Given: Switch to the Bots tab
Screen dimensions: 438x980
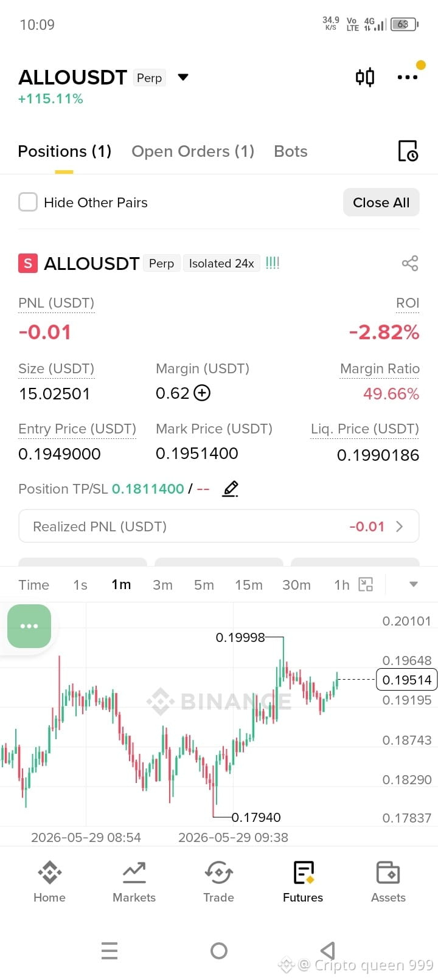Looking at the screenshot, I should (291, 151).
